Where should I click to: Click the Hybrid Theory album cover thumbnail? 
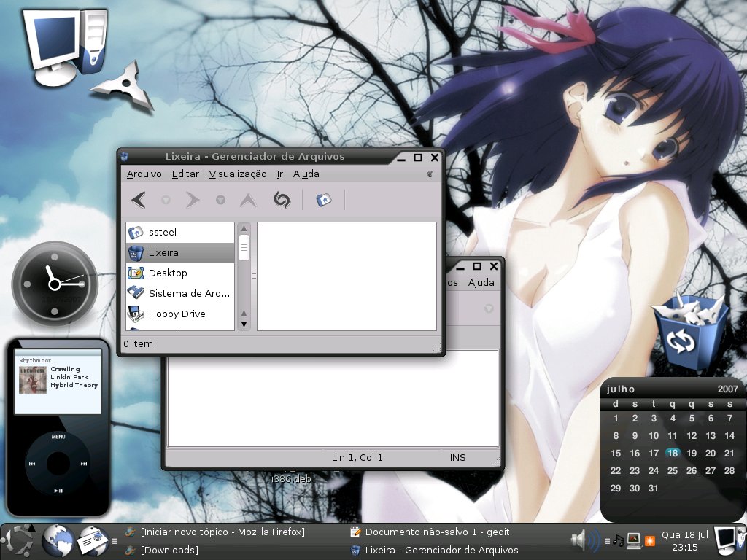click(32, 380)
